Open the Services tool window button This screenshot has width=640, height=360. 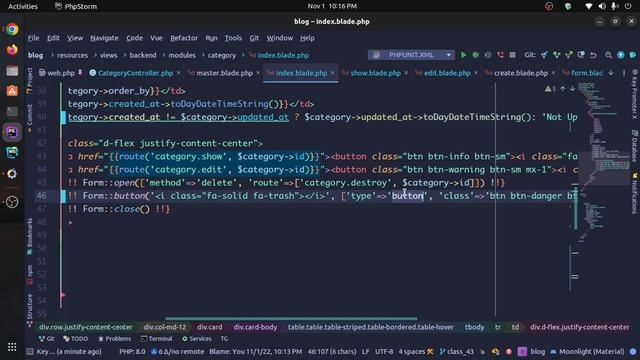tap(197, 339)
